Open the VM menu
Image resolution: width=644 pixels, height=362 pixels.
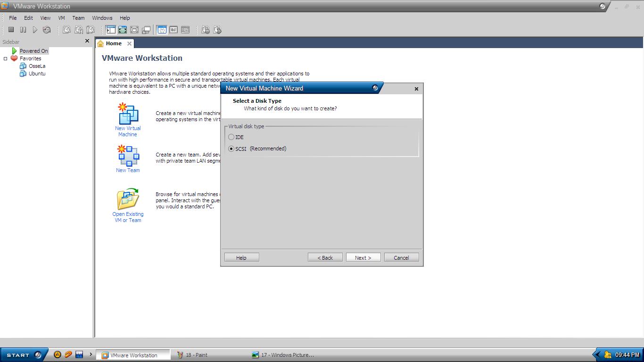point(62,18)
